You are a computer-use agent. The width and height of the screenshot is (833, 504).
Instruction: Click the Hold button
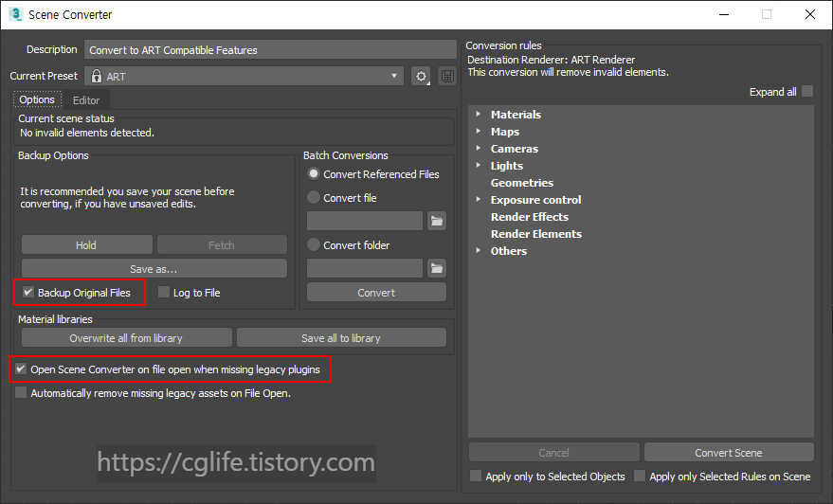86,244
